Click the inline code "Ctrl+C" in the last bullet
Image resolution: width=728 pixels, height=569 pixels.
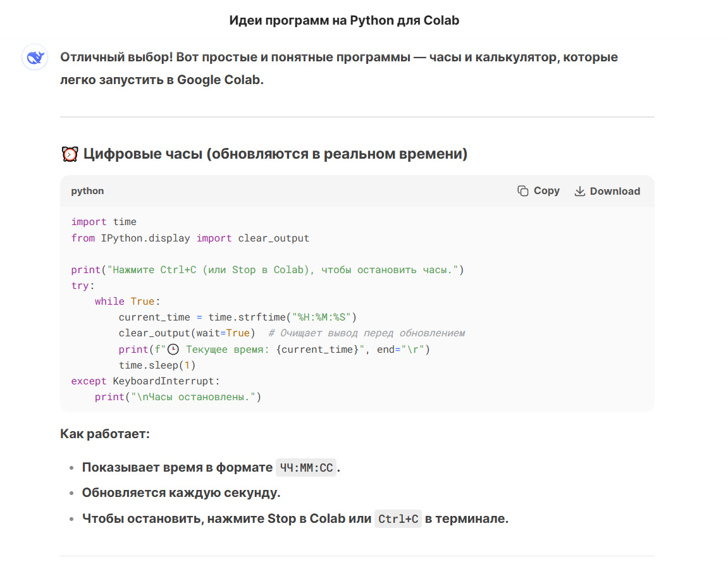[x=398, y=519]
